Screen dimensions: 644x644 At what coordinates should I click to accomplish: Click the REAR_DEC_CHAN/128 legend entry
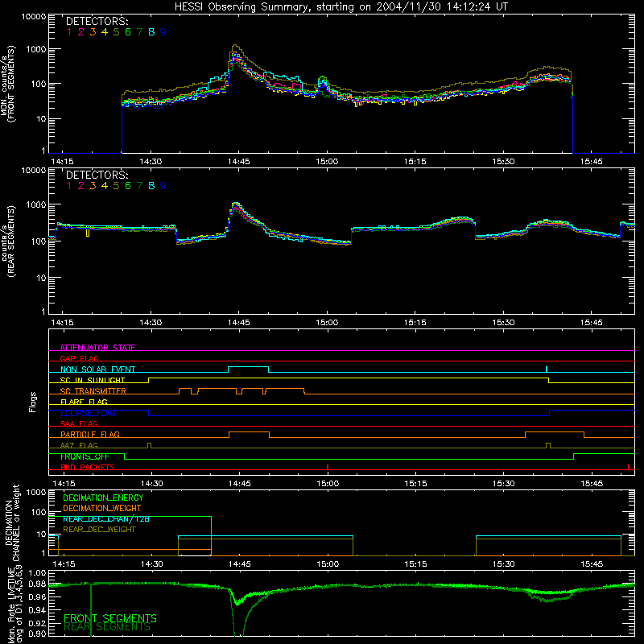pos(106,519)
